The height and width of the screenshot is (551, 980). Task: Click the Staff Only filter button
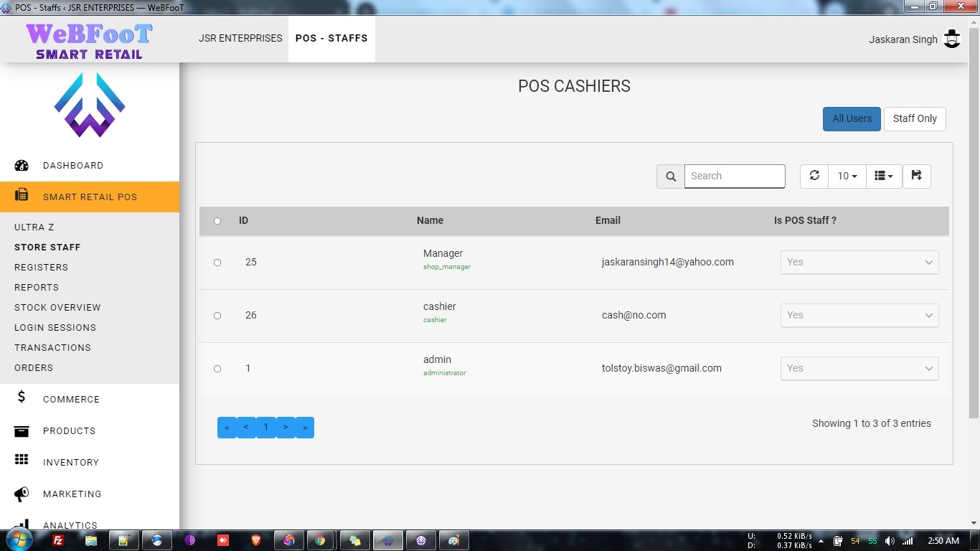915,118
